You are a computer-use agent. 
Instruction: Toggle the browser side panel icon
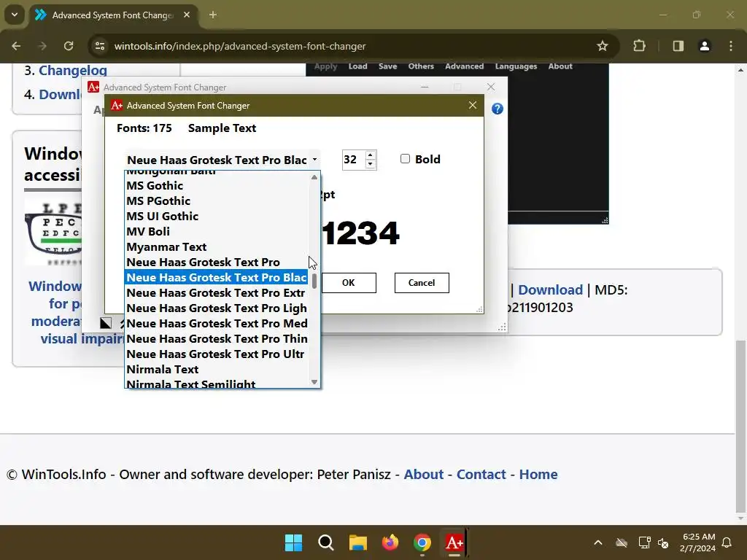678,46
